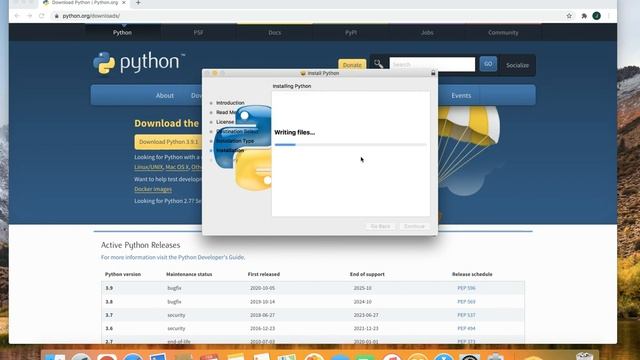Open the Python top navigation tab
Image resolution: width=640 pixels, height=360 pixels.
point(122,33)
